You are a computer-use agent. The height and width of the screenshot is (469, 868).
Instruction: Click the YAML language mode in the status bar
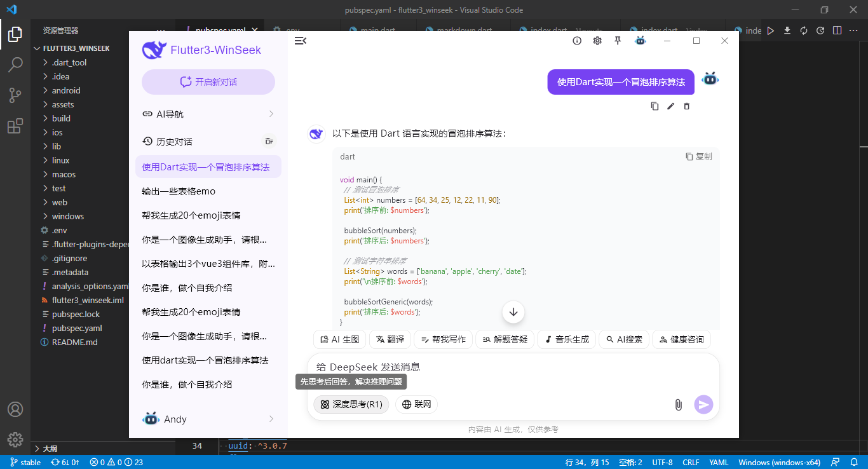pos(719,462)
